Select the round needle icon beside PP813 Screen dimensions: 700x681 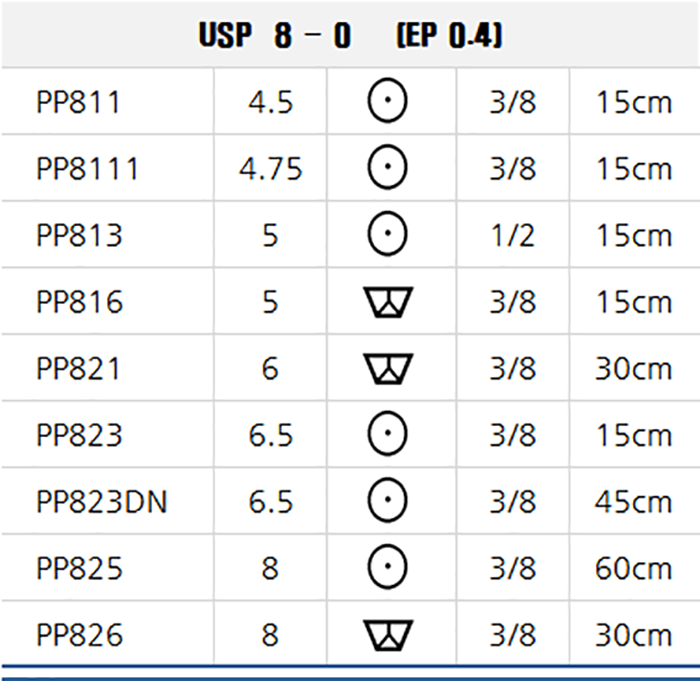388,234
